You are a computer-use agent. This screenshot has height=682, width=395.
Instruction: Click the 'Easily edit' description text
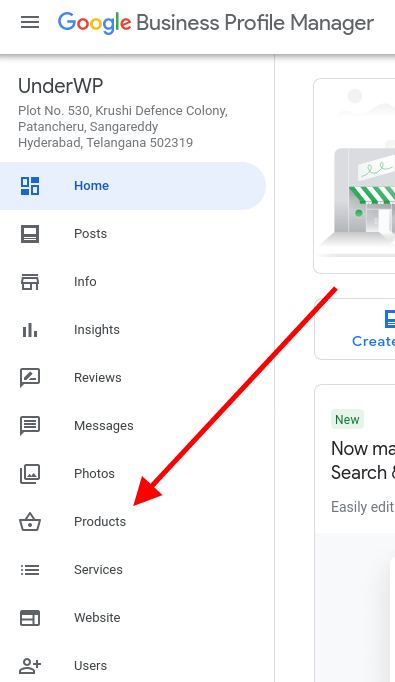click(x=362, y=507)
